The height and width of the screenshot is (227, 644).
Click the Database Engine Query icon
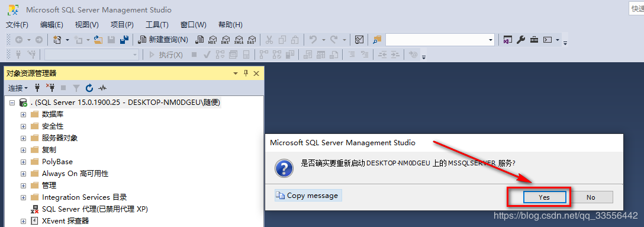pyautogui.click(x=199, y=40)
